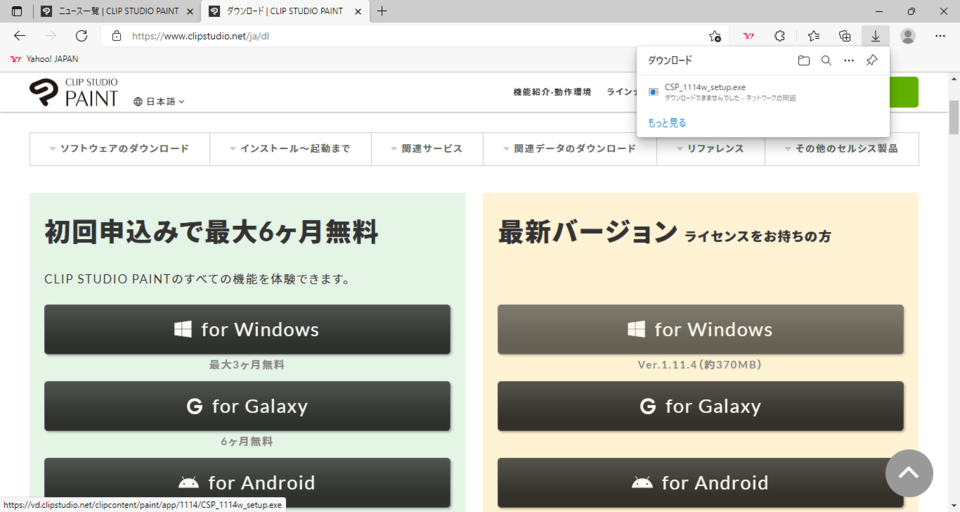Open the browser Extensions puzzle icon
Screen dimensions: 960x512
tap(780, 36)
